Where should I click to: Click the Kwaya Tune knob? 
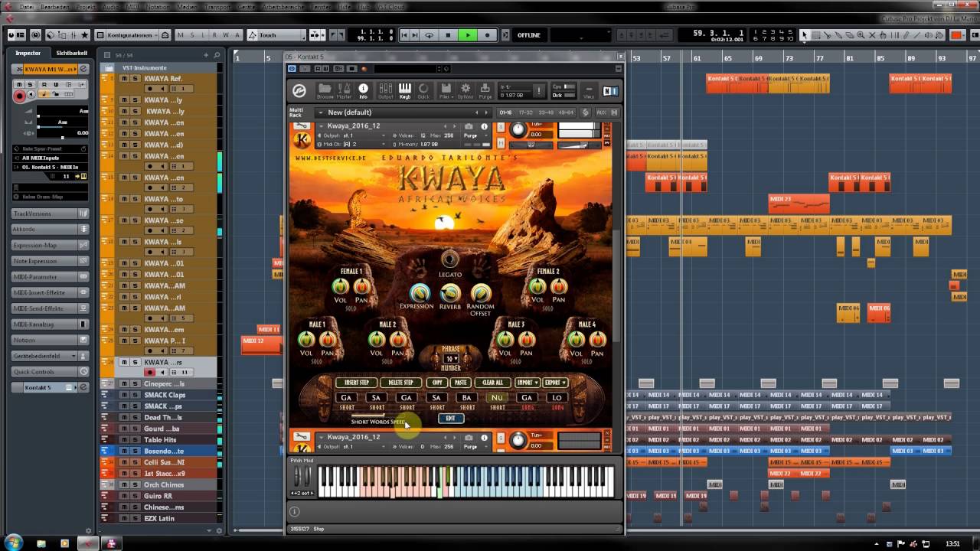(518, 129)
